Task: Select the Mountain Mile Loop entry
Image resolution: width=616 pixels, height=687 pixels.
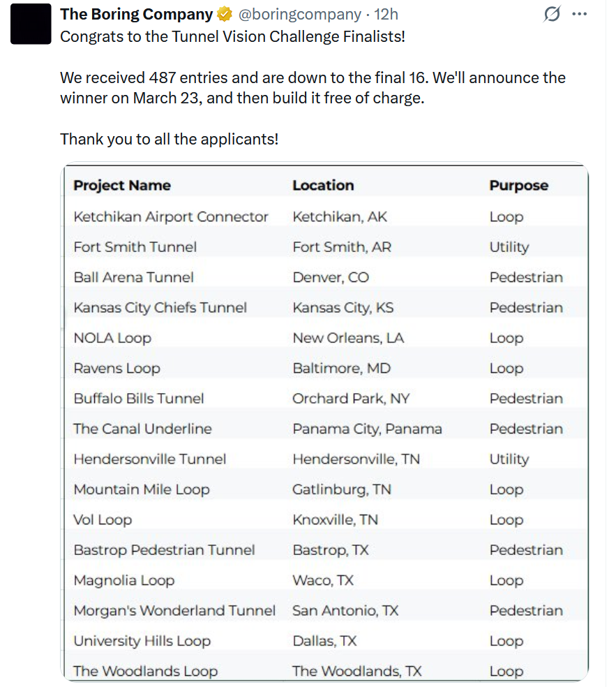Action: pyautogui.click(x=142, y=490)
